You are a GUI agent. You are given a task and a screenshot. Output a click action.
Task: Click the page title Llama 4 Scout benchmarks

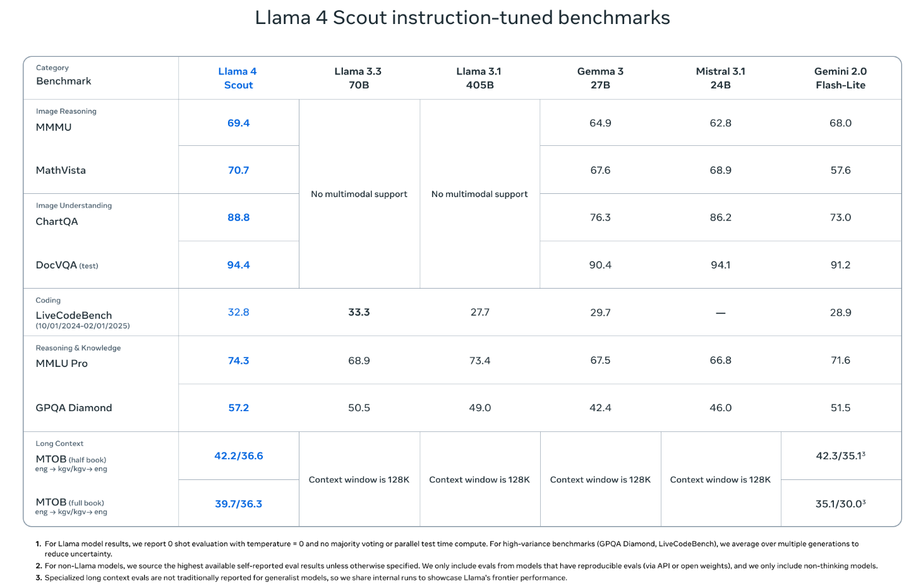[x=462, y=18]
